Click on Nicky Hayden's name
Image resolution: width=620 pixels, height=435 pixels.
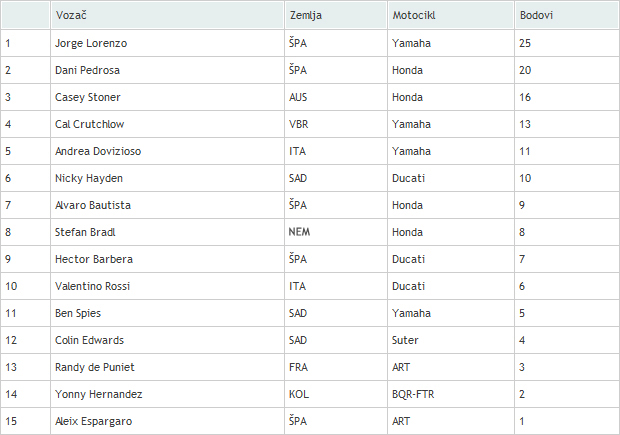click(x=89, y=178)
